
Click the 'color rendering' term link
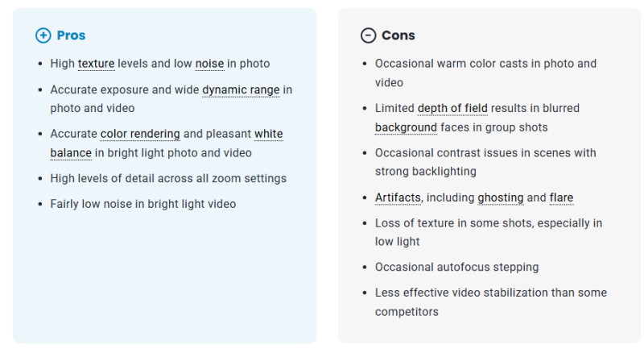140,134
